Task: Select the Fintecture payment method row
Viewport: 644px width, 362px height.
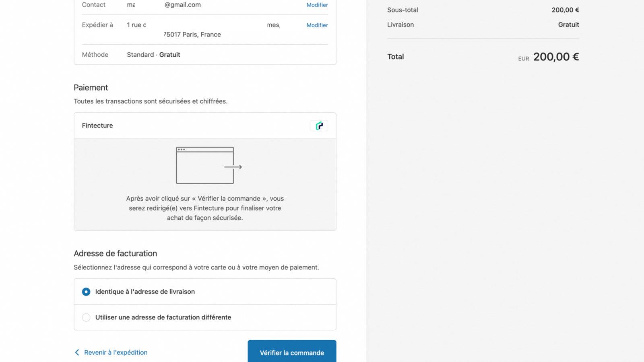Action: (x=205, y=125)
